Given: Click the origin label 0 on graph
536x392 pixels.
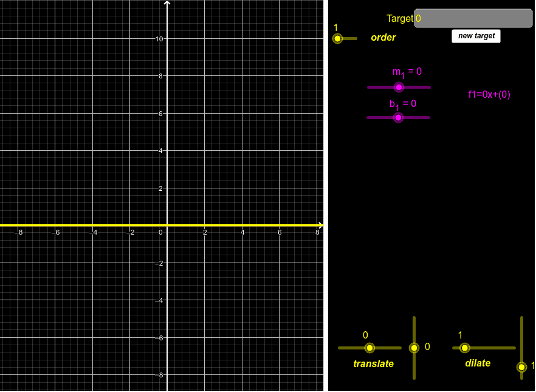Looking at the screenshot, I should coord(160,232).
